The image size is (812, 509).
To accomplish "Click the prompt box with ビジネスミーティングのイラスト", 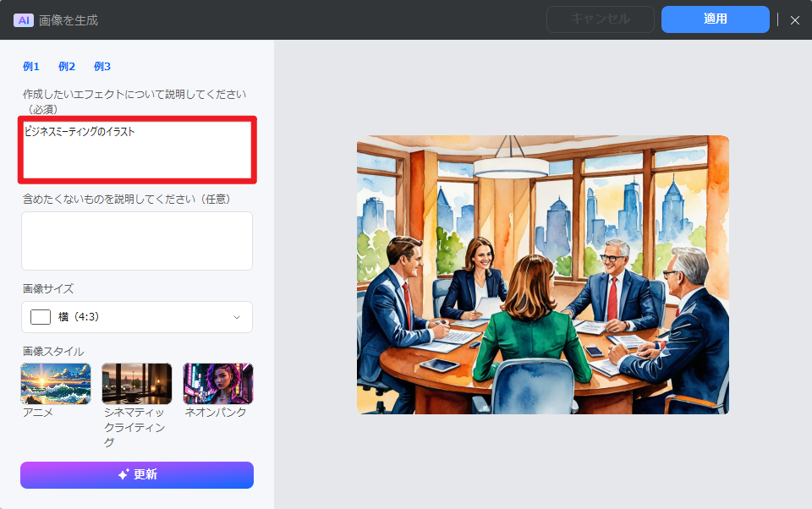I will (137, 150).
